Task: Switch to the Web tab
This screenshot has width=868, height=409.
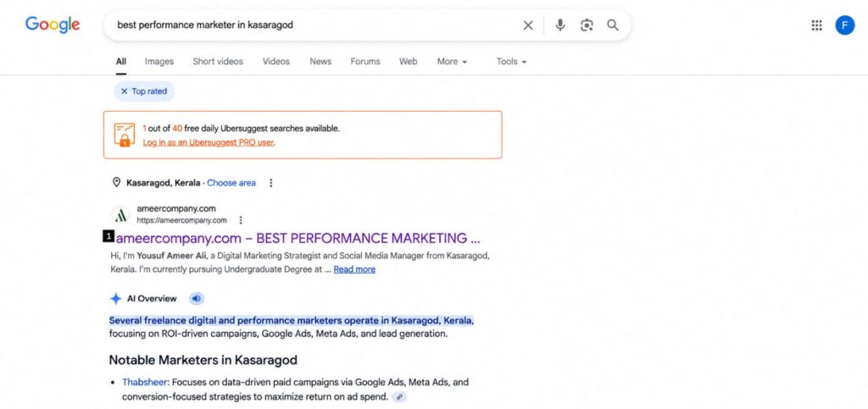Action: point(408,61)
